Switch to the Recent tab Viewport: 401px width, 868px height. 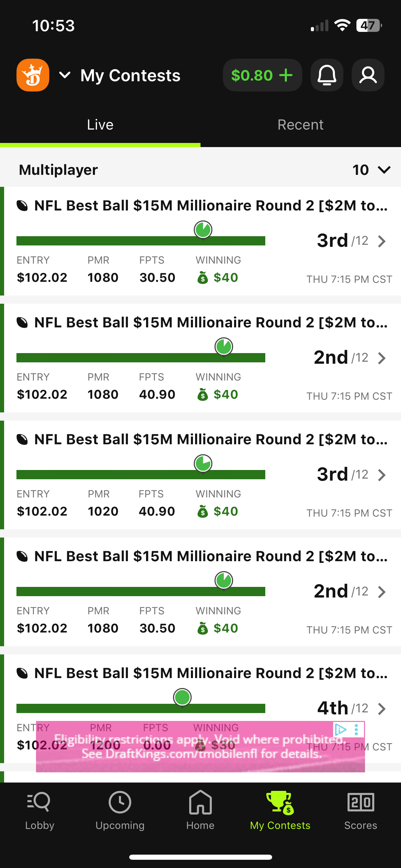click(x=301, y=125)
